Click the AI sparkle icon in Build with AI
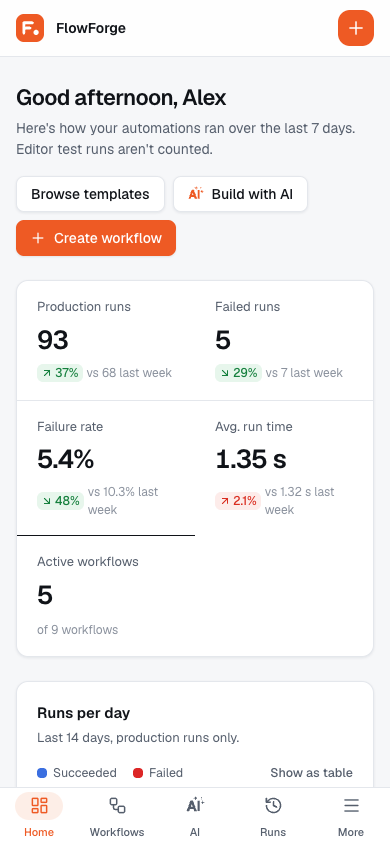Viewport: 390px width, 844px height. tap(196, 194)
